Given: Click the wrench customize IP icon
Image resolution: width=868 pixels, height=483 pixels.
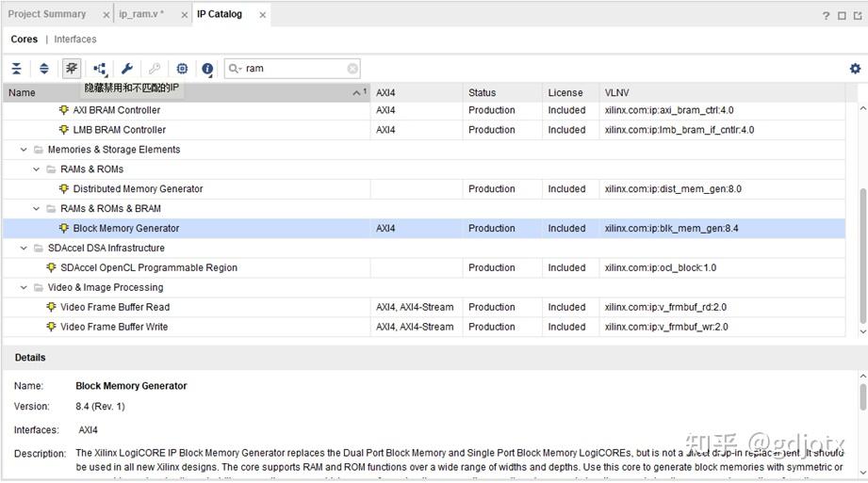Looking at the screenshot, I should click(127, 69).
